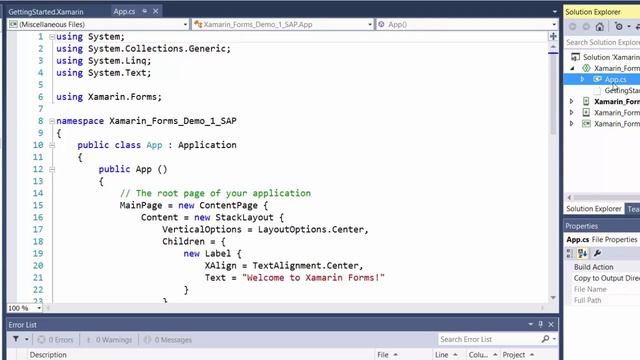
Task: Close the App.cs tab
Action: (156, 11)
